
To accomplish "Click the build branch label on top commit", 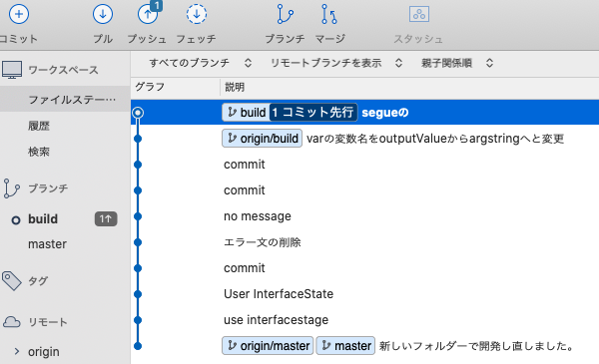I will point(246,113).
